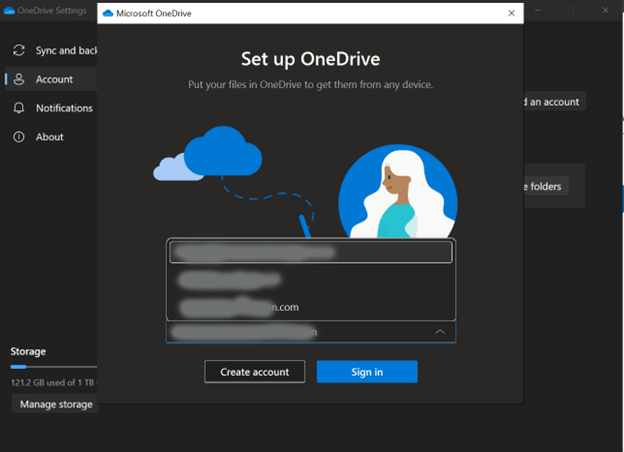The height and width of the screenshot is (452, 624).
Task: Click the 'Set up OneDrive' heading
Action: [310, 59]
